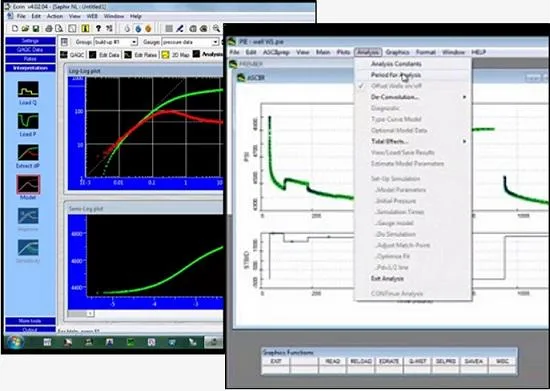Click the Extract dP icon in sidebar
550x391 pixels.
(28, 153)
